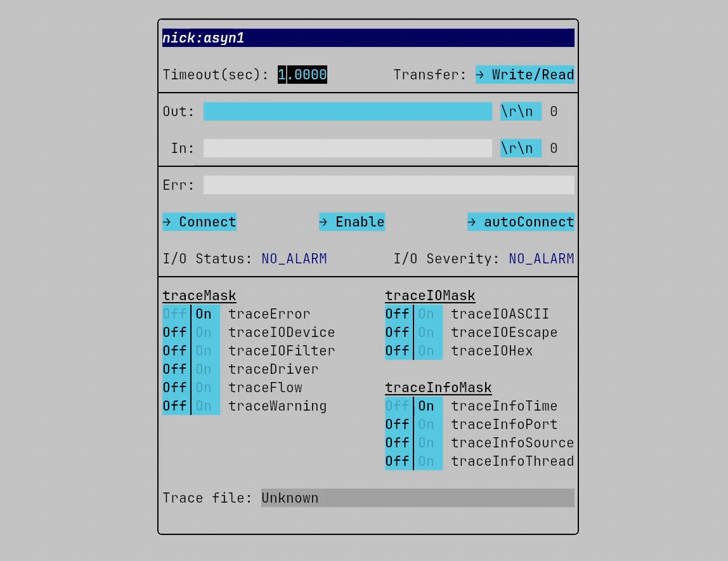Image resolution: width=728 pixels, height=561 pixels.
Task: Select the Out terminator \r\n field
Action: (521, 112)
